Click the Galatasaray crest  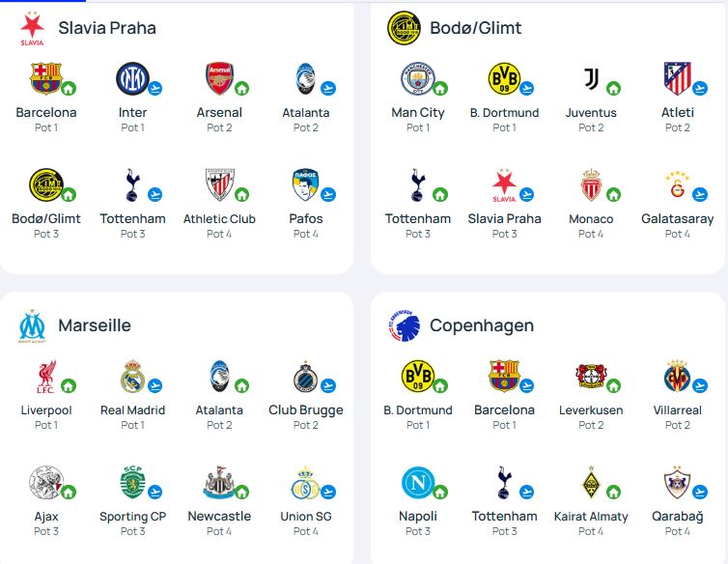coord(677,184)
